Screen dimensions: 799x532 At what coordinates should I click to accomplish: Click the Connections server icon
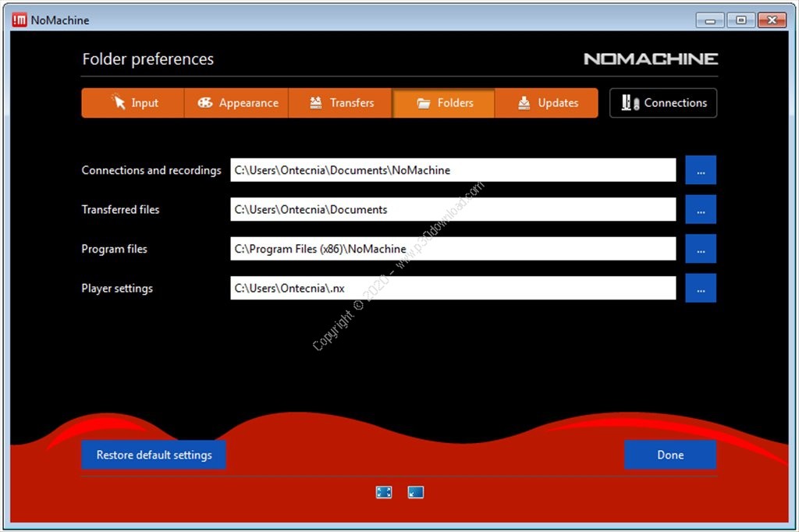(629, 102)
